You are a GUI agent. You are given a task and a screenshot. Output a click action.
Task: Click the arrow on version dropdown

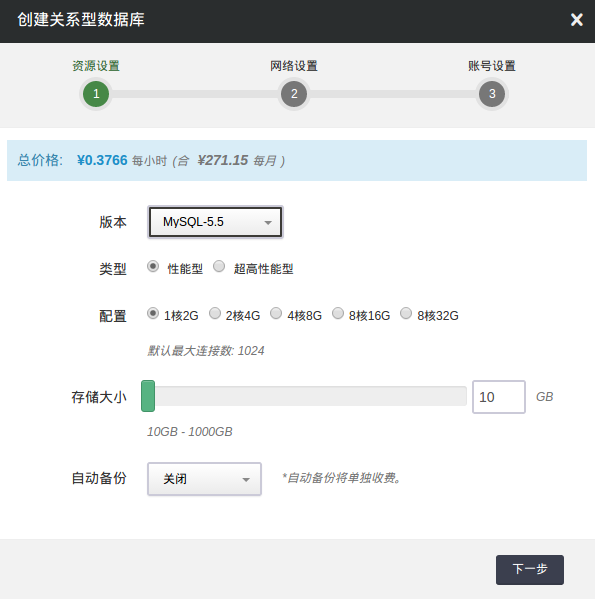point(268,222)
